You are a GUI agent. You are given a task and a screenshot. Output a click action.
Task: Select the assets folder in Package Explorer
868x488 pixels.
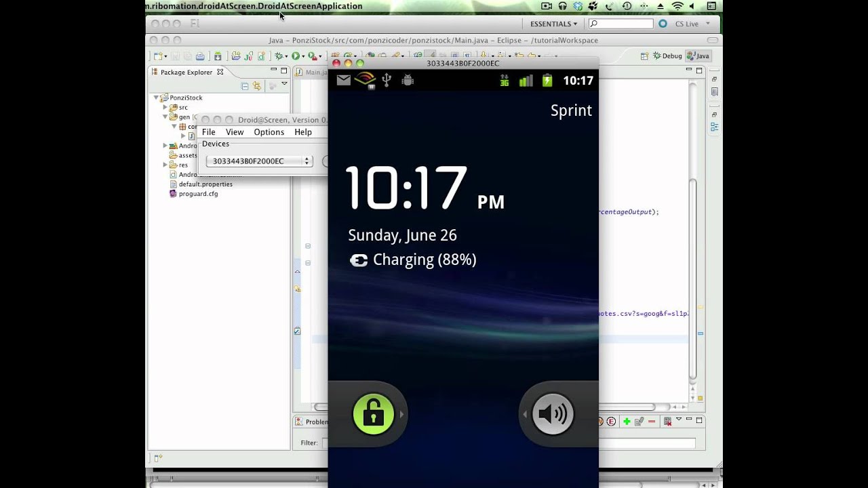tap(184, 155)
